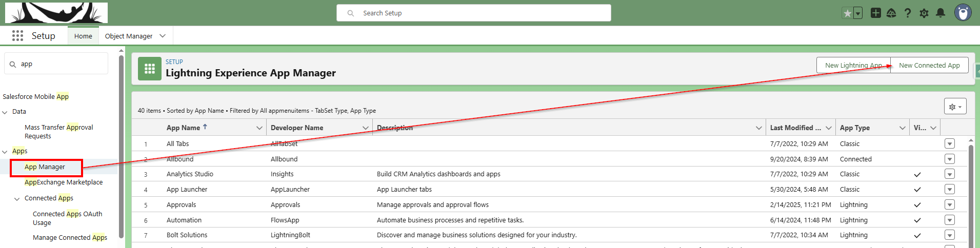Click the New Connected App button
The height and width of the screenshot is (248, 980).
click(929, 66)
